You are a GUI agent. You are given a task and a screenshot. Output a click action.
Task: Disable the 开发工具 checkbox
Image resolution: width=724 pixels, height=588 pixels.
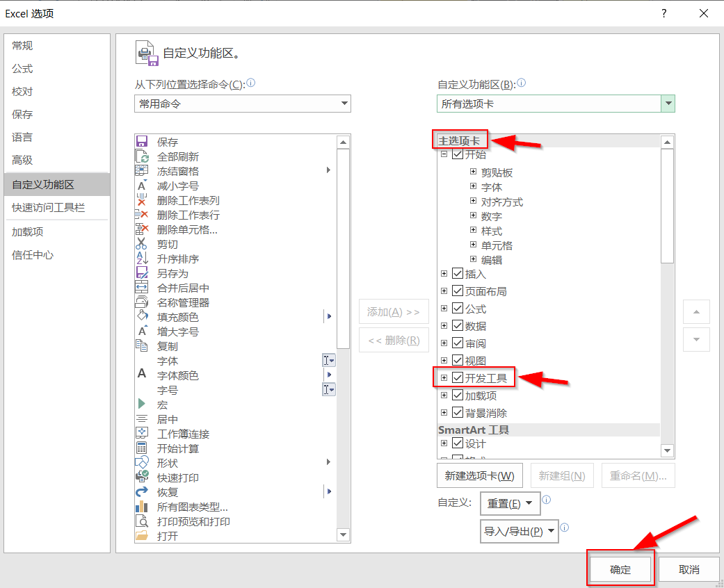coord(458,377)
